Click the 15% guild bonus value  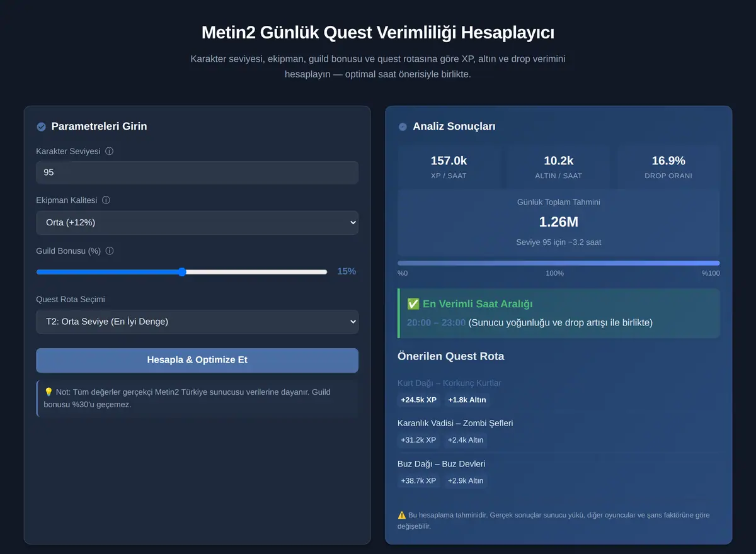pyautogui.click(x=346, y=271)
